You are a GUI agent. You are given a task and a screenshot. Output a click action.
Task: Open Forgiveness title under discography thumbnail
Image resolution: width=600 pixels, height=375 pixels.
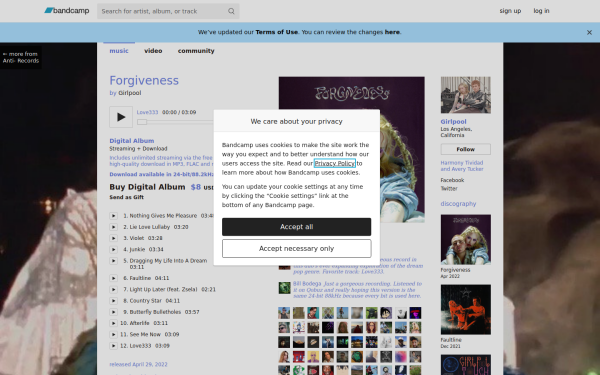pos(455,270)
